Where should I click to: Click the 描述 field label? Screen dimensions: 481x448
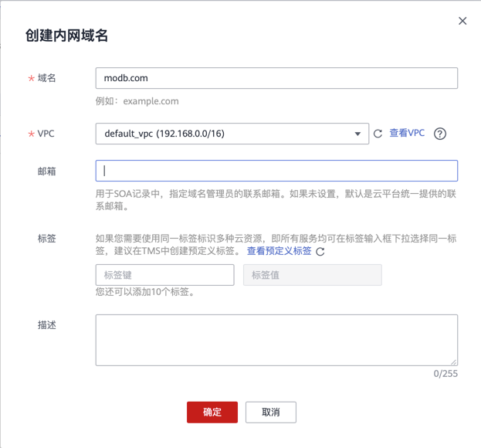click(x=47, y=325)
